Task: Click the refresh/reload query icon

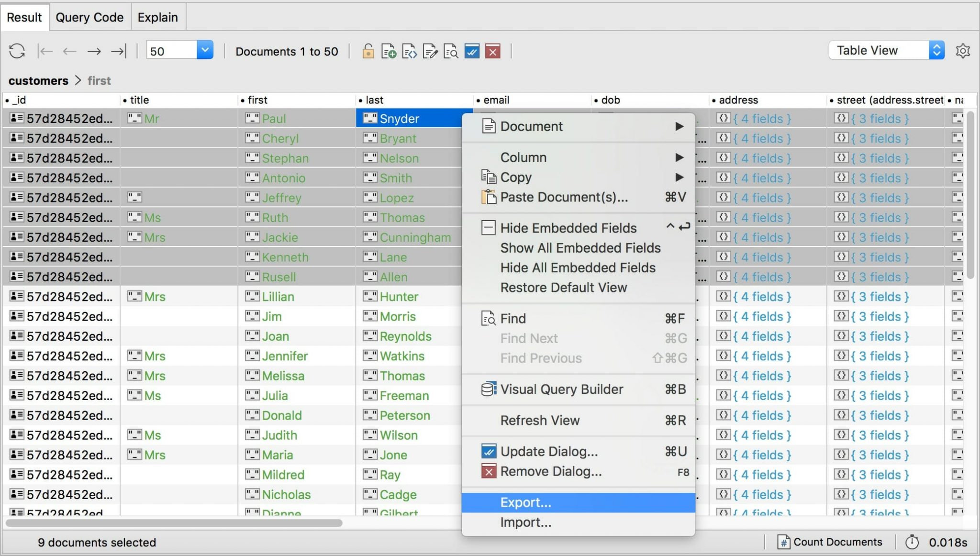Action: click(16, 51)
